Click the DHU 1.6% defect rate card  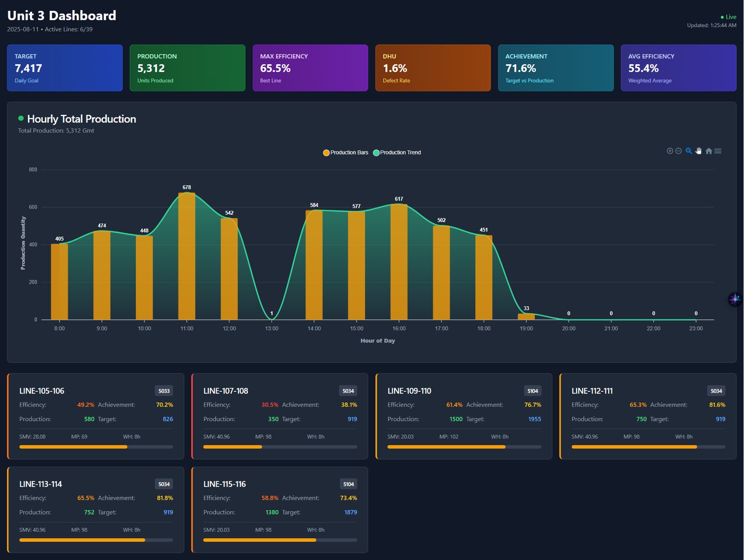click(433, 68)
